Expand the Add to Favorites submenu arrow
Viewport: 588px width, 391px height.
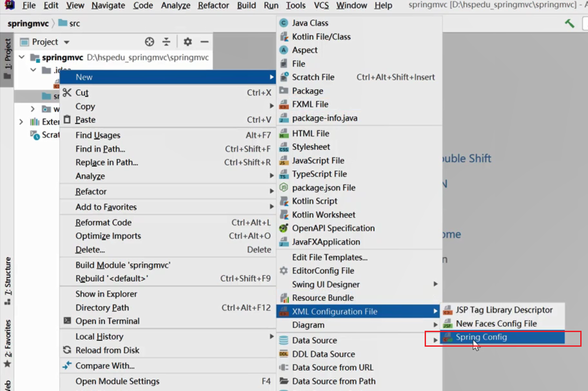272,206
